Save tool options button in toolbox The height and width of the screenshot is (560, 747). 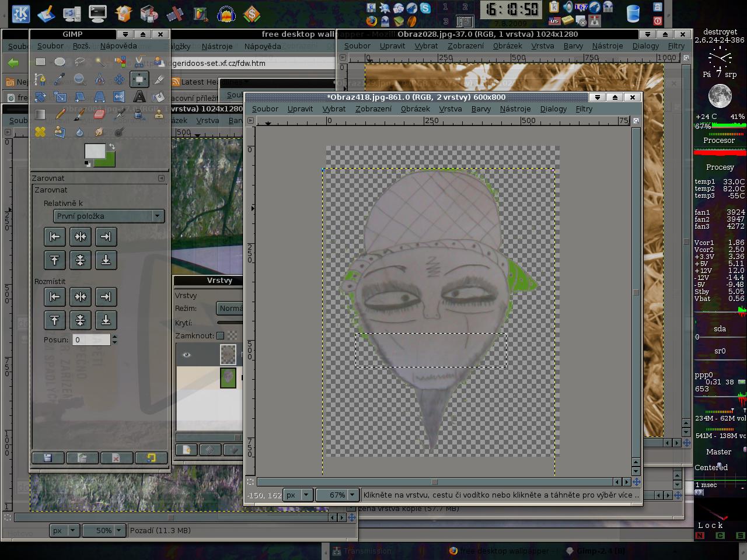48,458
